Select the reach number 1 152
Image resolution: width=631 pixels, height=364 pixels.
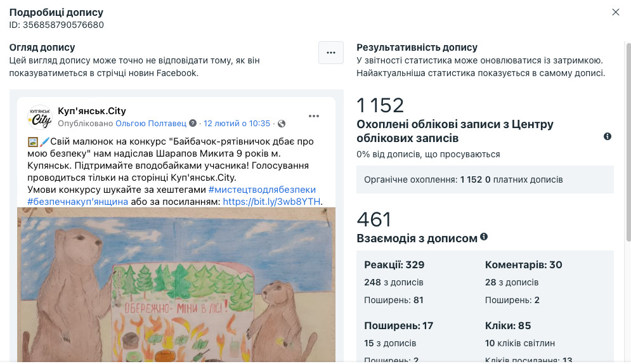pyautogui.click(x=380, y=105)
